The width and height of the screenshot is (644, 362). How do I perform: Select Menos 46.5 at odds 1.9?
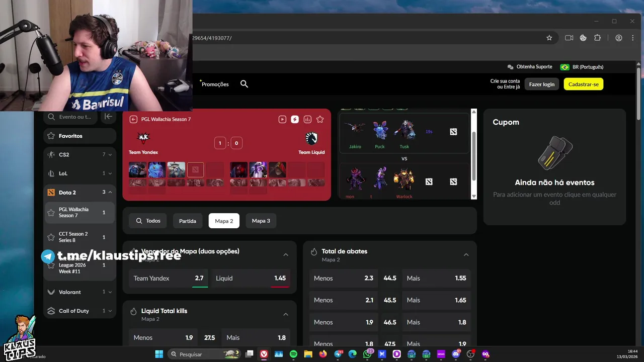(344, 322)
